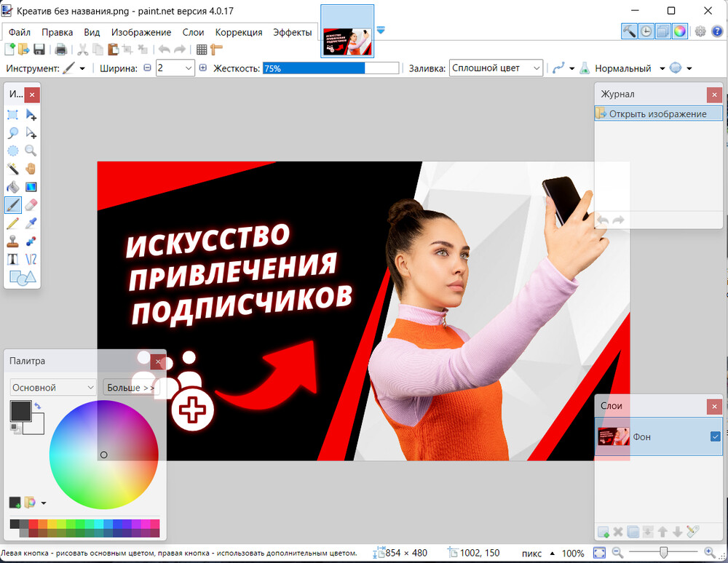Open the Заливка fill style dropdown
The height and width of the screenshot is (563, 728).
(496, 67)
